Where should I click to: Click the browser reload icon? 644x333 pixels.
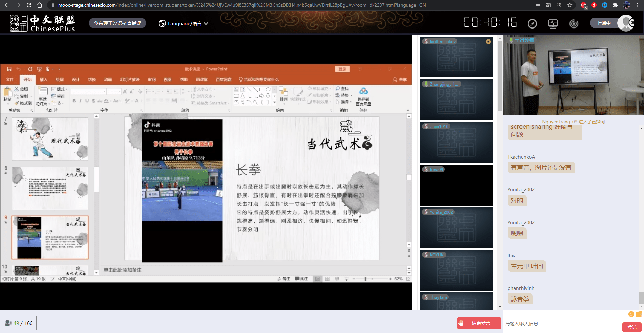pyautogui.click(x=29, y=5)
